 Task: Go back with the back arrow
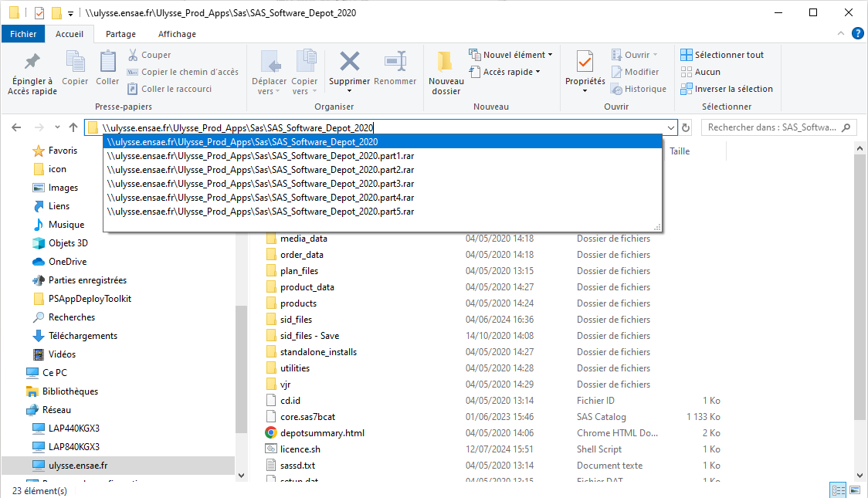17,127
